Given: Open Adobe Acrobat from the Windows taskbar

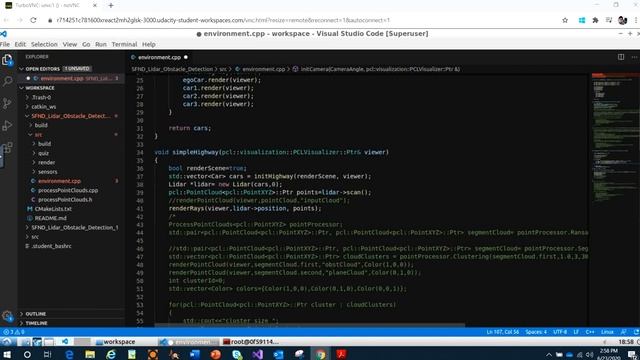Looking at the screenshot, I should (x=341, y=354).
